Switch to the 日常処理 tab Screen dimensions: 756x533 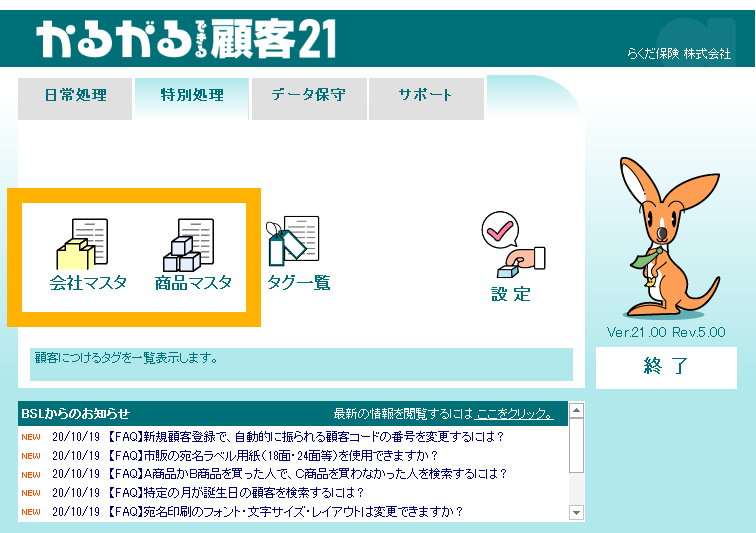pyautogui.click(x=75, y=99)
